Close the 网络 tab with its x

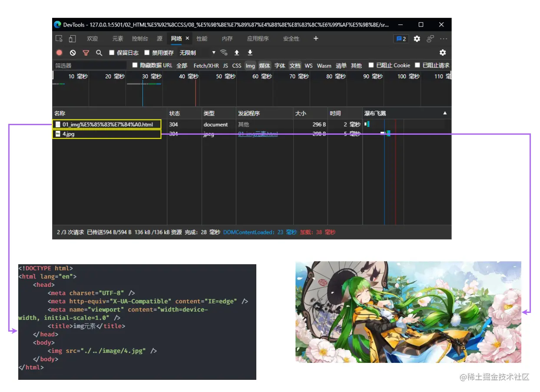point(188,38)
